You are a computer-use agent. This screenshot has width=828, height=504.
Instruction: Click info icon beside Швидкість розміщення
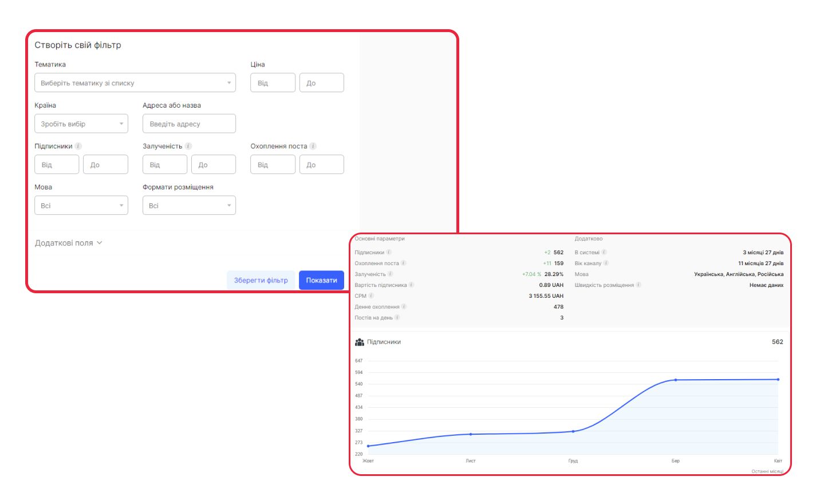point(638,285)
